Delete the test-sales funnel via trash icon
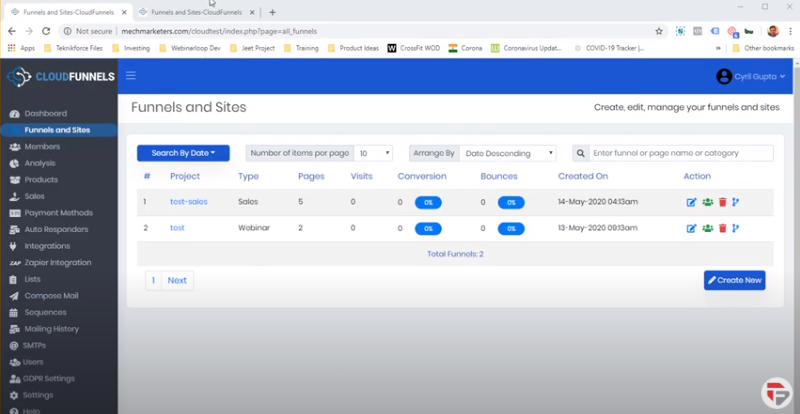800x414 pixels. (722, 202)
